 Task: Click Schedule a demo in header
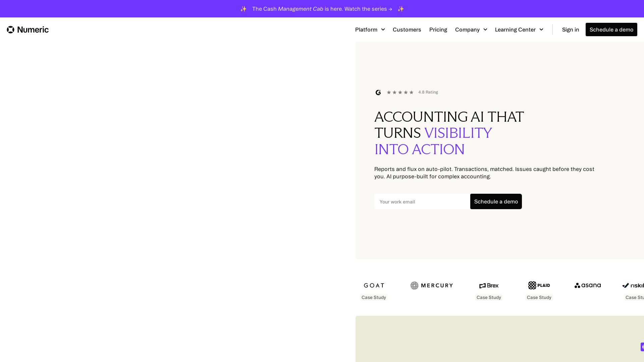pyautogui.click(x=611, y=29)
